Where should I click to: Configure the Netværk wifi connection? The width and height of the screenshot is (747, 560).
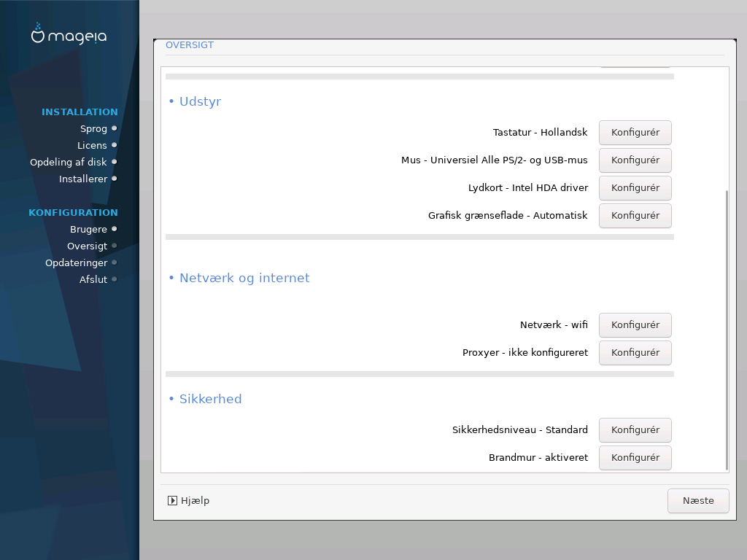pyautogui.click(x=635, y=324)
